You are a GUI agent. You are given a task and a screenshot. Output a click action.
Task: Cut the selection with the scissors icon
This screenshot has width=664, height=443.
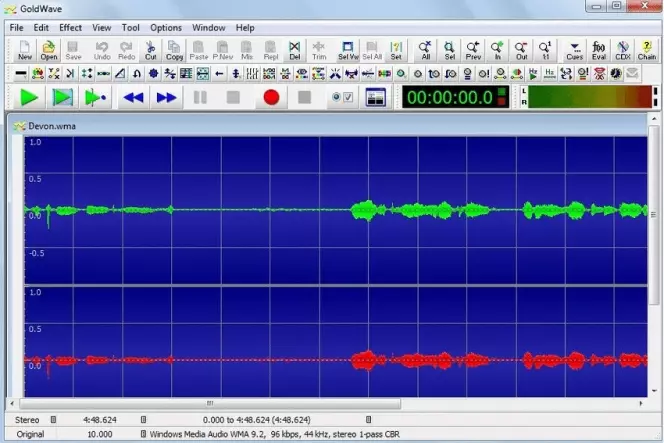(x=151, y=50)
